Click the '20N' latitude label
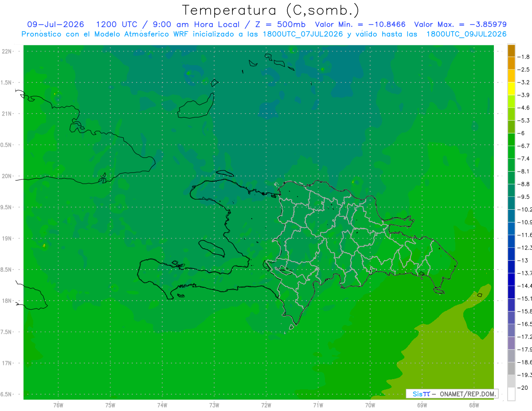This screenshot has height=411, width=532. (x=7, y=176)
